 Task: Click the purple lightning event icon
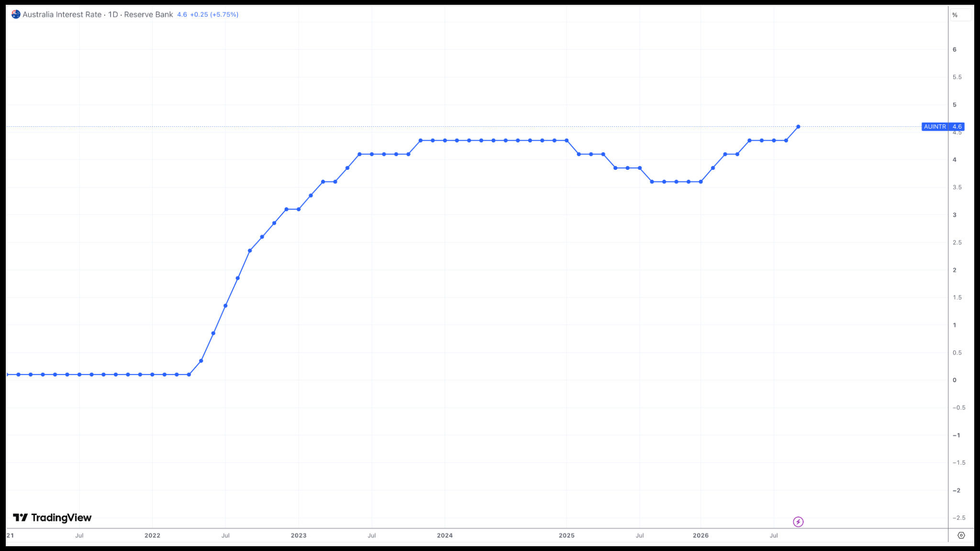point(798,522)
